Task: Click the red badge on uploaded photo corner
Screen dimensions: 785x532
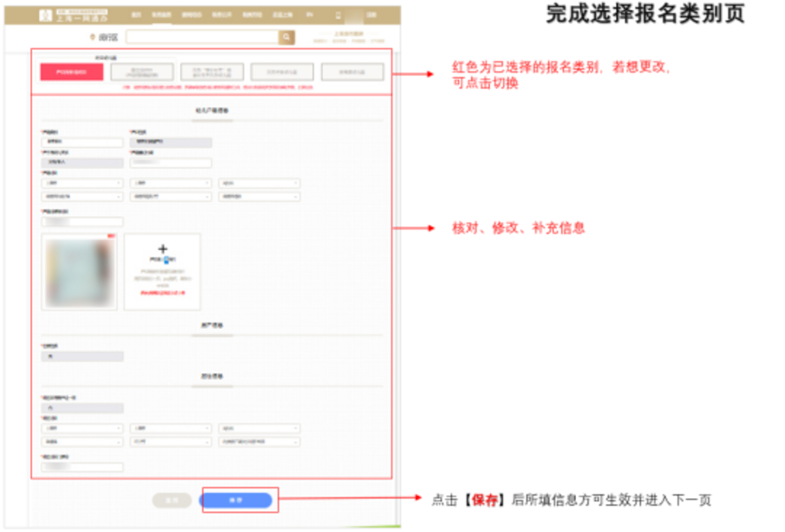Action: click(x=111, y=236)
